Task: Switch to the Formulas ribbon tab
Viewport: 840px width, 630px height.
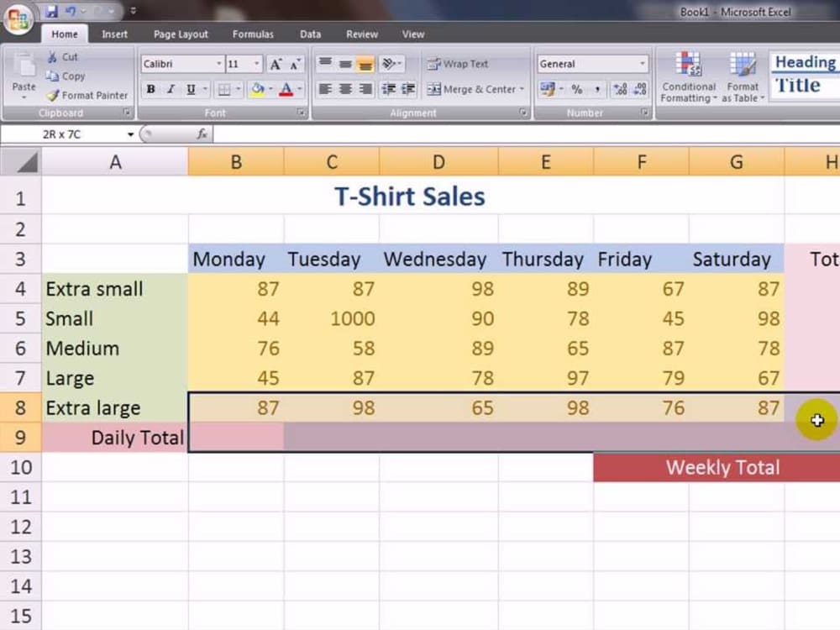Action: tap(253, 34)
